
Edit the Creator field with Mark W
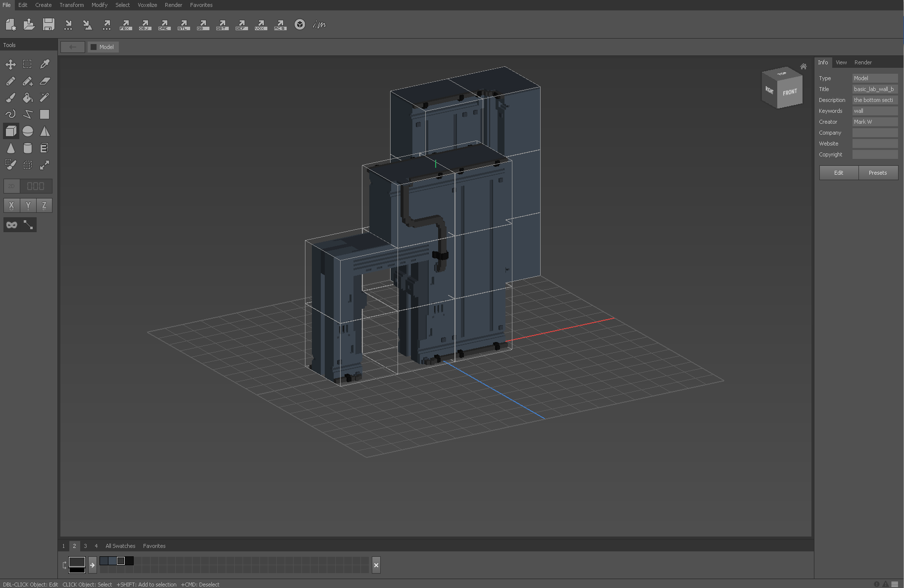(875, 122)
